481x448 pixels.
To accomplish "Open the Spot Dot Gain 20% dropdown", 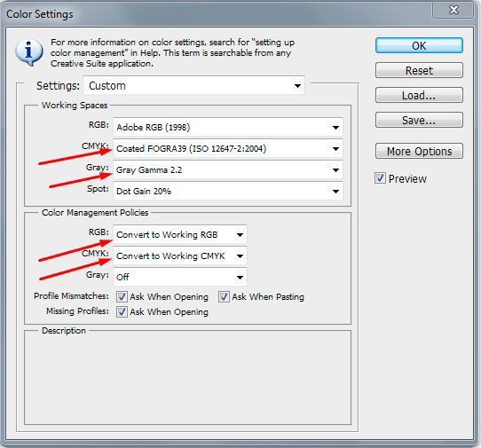I will [x=228, y=191].
